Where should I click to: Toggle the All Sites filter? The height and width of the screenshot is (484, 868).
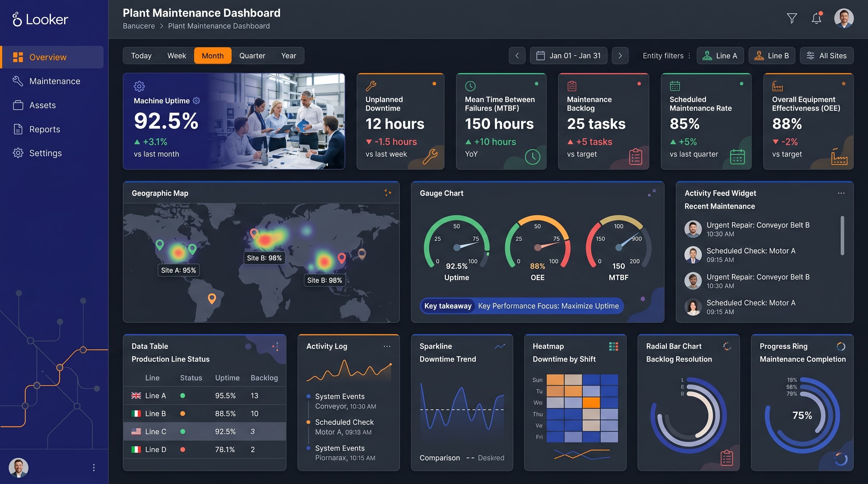[x=827, y=55]
